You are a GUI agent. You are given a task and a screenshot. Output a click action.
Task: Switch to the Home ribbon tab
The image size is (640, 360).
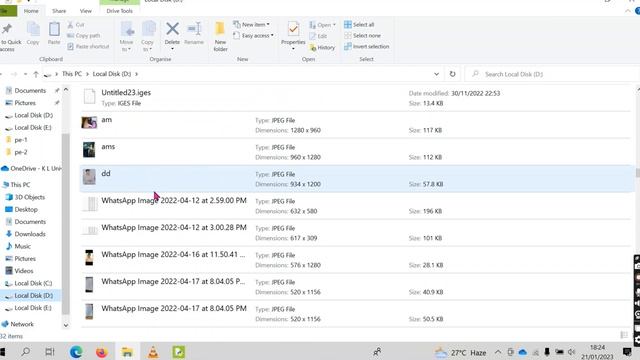(31, 11)
